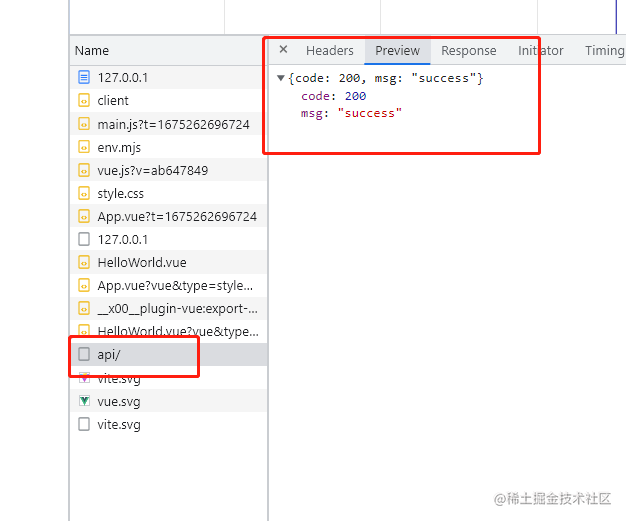Click the document icon beside first 127.0.0.1

(x=84, y=77)
